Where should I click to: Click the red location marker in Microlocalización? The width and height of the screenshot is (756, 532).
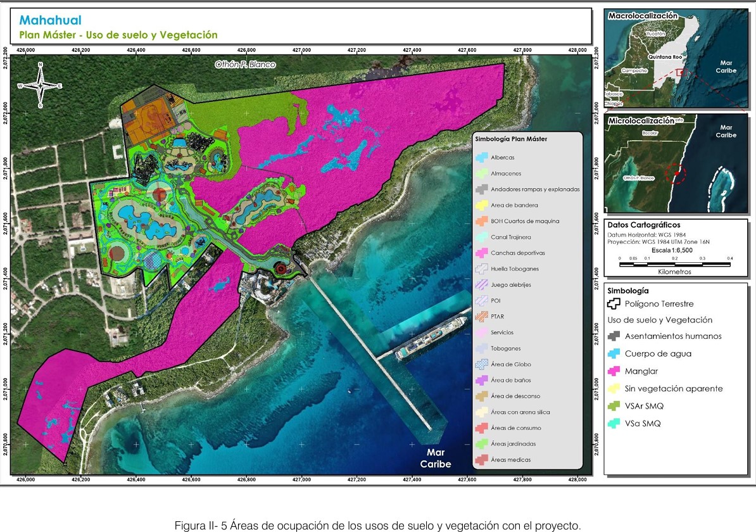click(676, 173)
